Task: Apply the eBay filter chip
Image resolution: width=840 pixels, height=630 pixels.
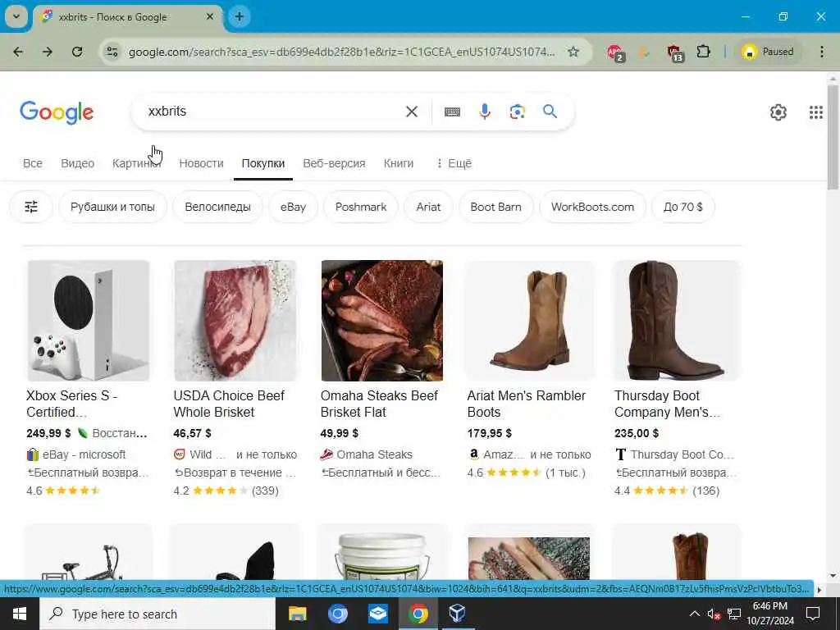Action: (293, 207)
